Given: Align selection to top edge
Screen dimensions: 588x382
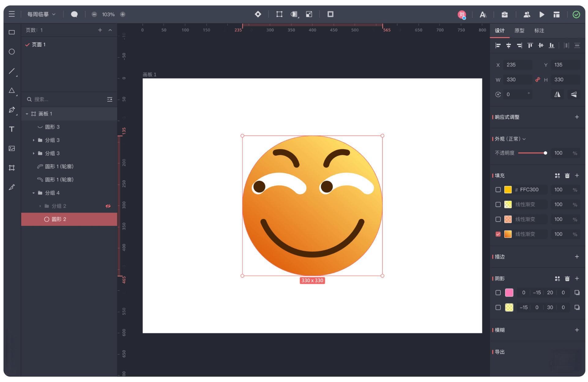Looking at the screenshot, I should 530,46.
